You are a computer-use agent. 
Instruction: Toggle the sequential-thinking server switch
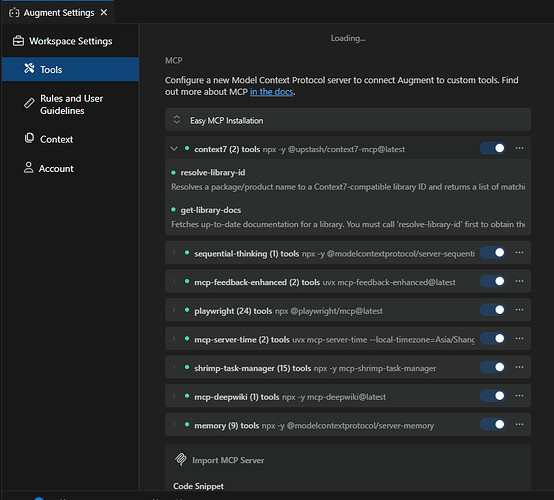click(x=493, y=252)
